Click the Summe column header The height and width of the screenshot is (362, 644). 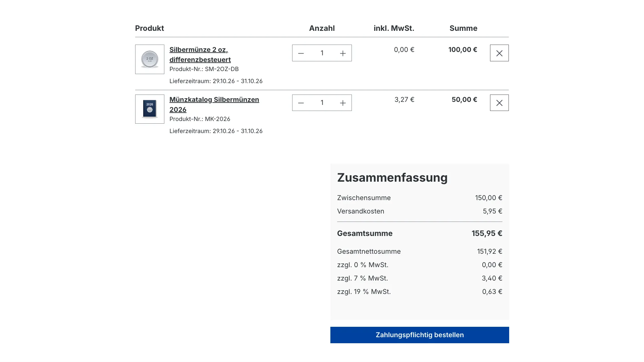click(x=463, y=28)
